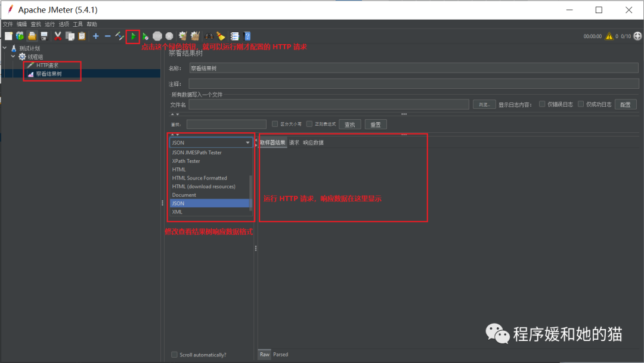This screenshot has height=363, width=644.
Task: Click the 名称 input field
Action: [x=414, y=68]
